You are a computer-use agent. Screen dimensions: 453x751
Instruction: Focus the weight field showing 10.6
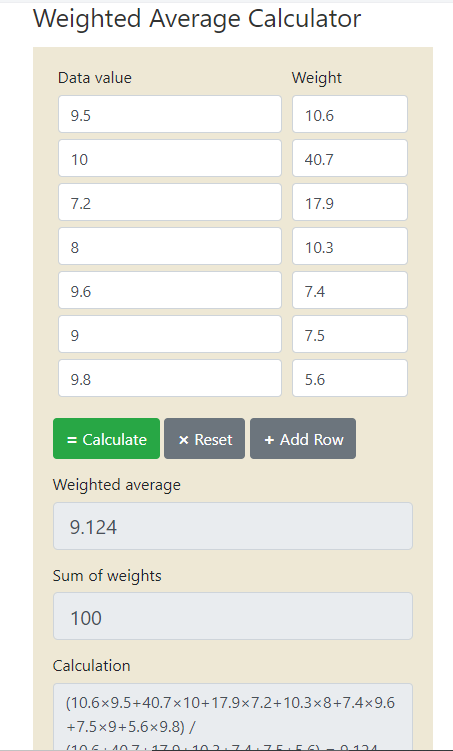click(350, 114)
